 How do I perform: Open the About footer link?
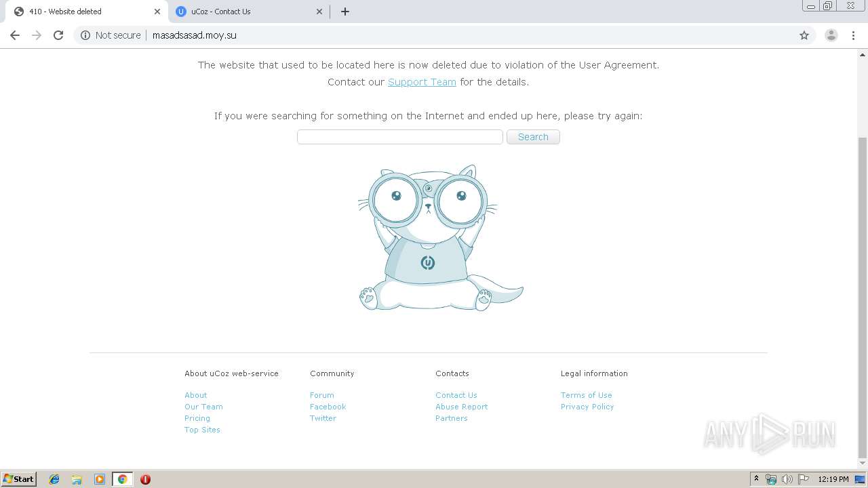[196, 395]
